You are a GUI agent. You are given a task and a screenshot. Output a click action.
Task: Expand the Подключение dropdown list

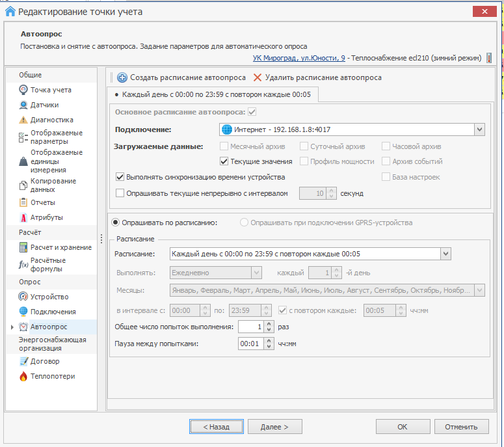[x=479, y=129]
